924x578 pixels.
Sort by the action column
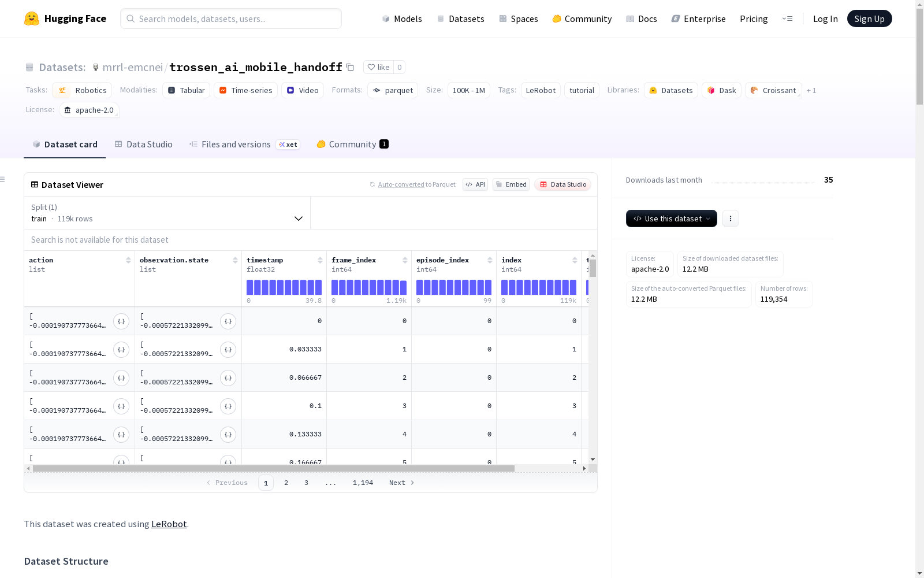coord(128,260)
